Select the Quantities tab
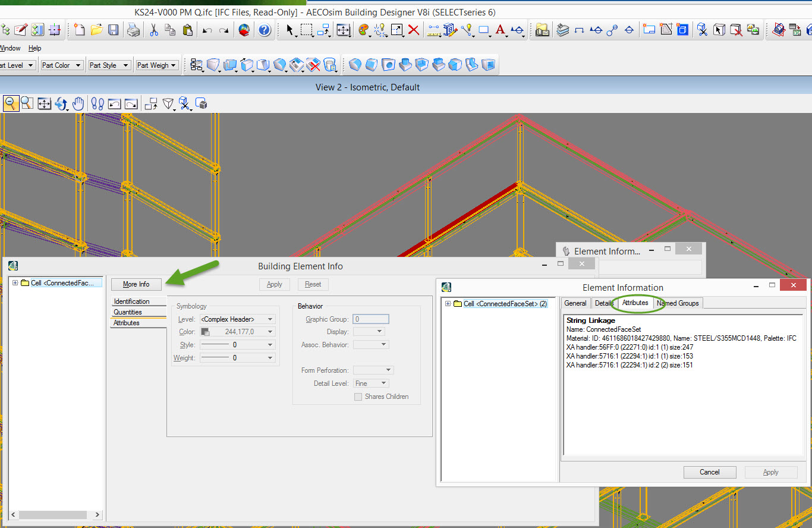This screenshot has height=528, width=812. 139,312
